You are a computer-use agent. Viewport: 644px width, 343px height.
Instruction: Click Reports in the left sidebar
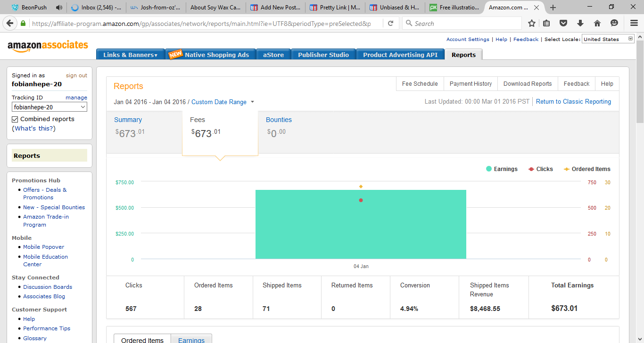tap(50, 155)
